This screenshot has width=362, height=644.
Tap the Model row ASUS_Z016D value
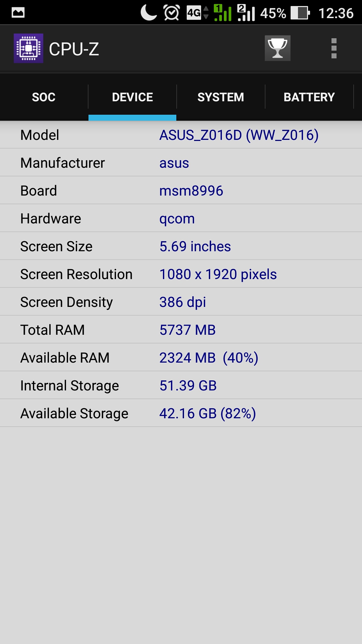tap(239, 135)
